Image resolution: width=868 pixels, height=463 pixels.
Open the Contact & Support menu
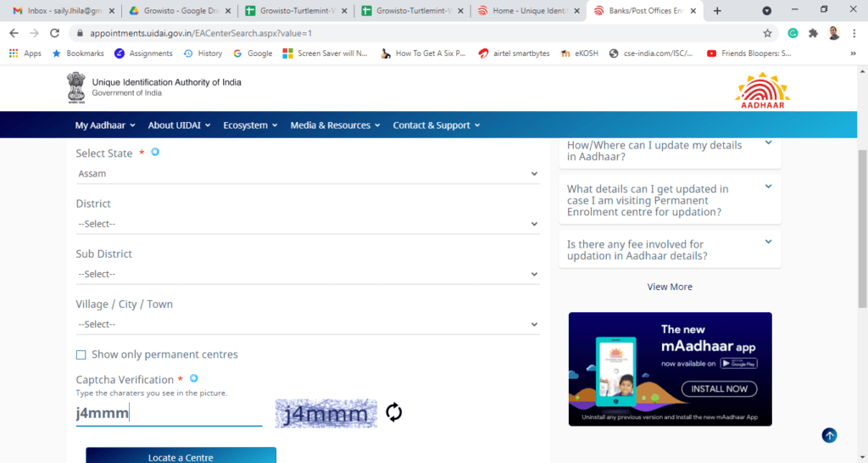436,125
